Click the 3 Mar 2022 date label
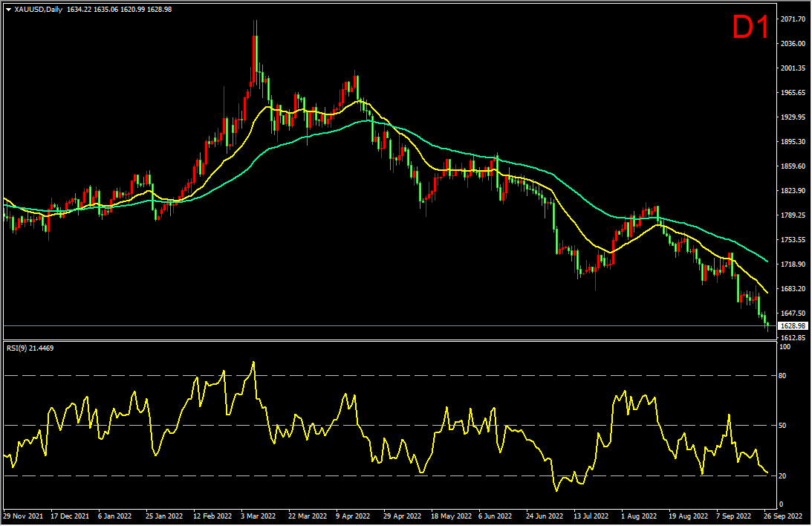Viewport: 812px width, 526px height. point(259,516)
